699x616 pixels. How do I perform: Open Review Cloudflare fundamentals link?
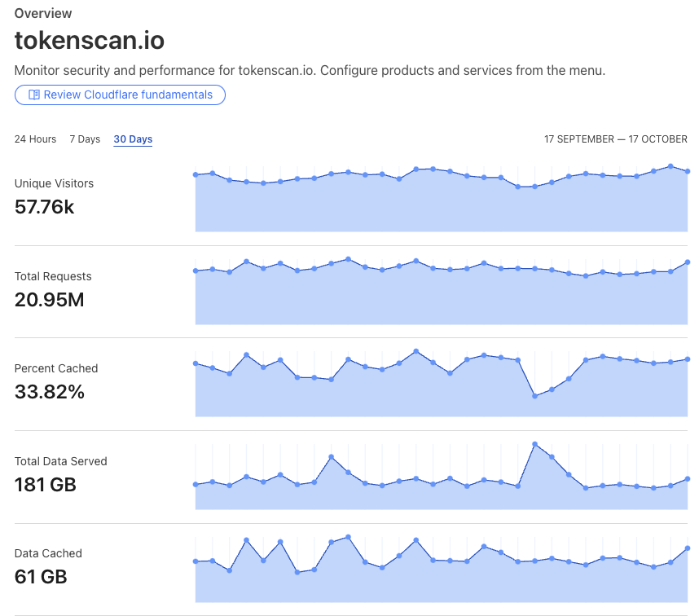click(120, 95)
